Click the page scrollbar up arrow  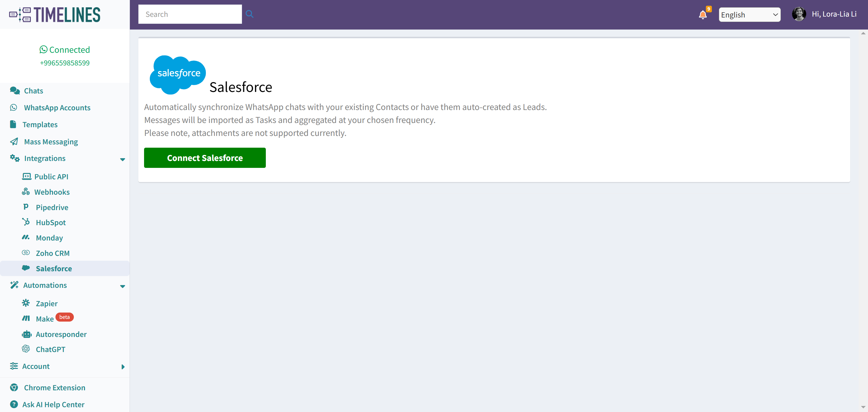click(863, 33)
